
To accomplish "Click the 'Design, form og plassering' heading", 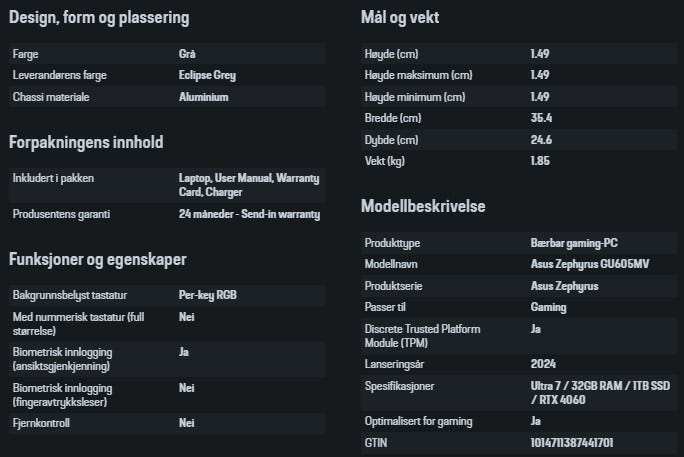I will (x=98, y=18).
